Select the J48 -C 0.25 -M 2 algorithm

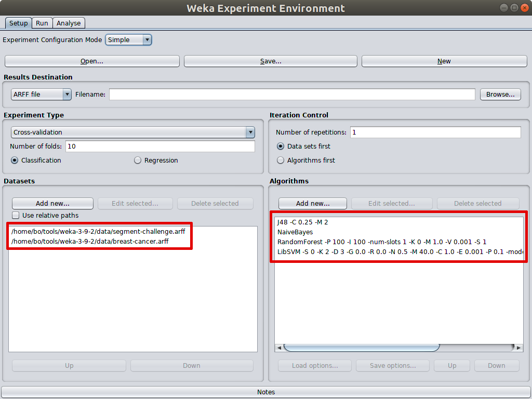point(398,222)
